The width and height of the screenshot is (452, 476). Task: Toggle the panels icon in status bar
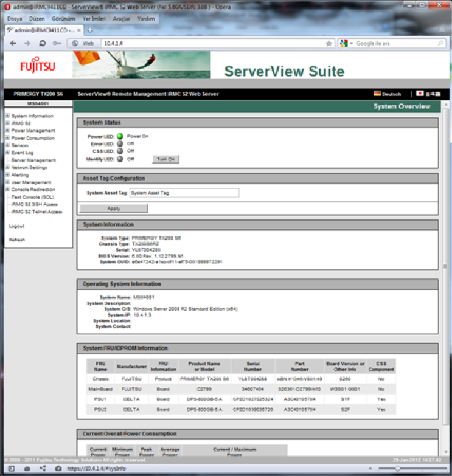click(x=11, y=469)
